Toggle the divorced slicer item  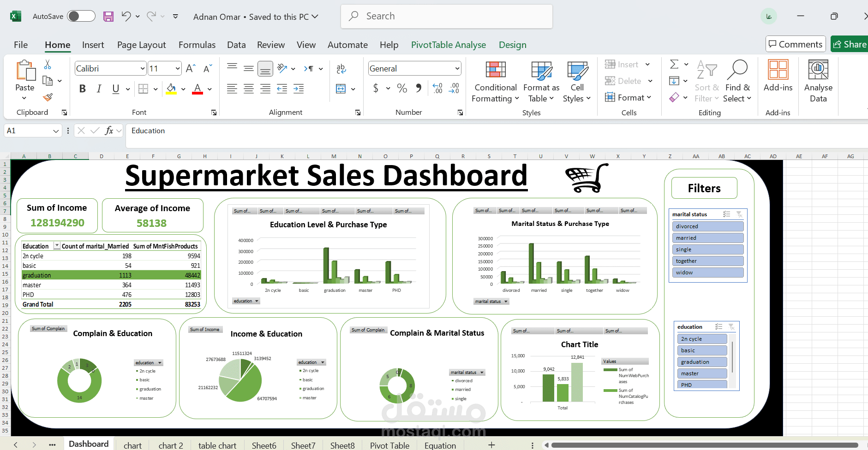click(x=708, y=226)
